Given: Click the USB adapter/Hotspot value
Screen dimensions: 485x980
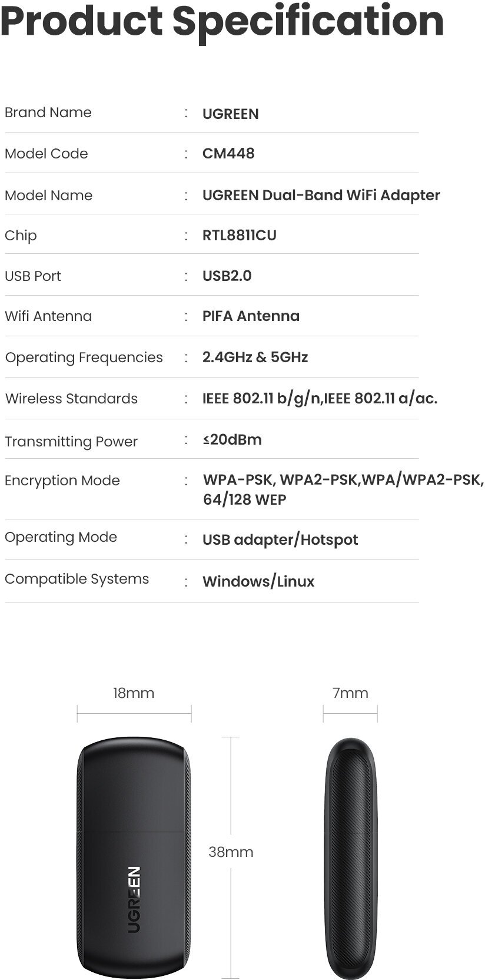Looking at the screenshot, I should 280,540.
